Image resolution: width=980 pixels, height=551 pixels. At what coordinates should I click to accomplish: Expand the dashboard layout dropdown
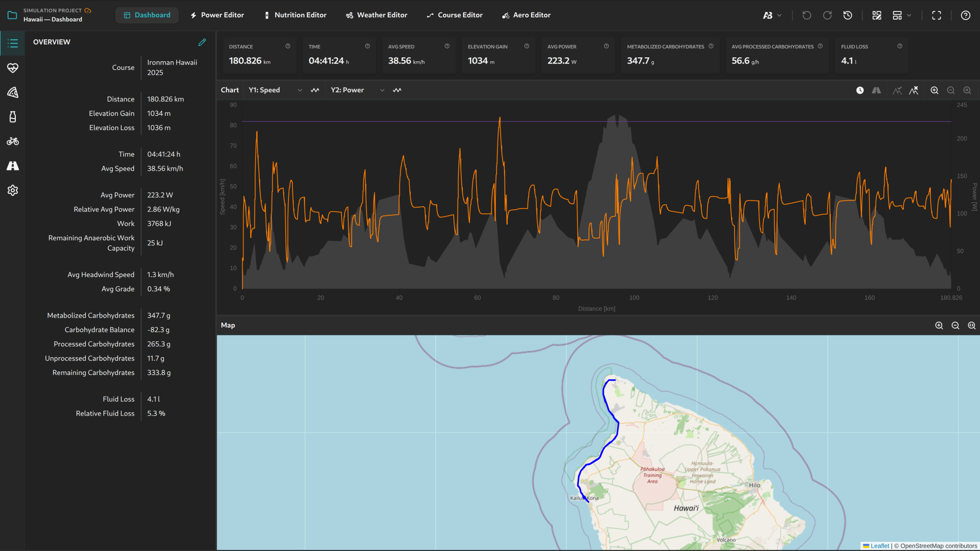[902, 15]
